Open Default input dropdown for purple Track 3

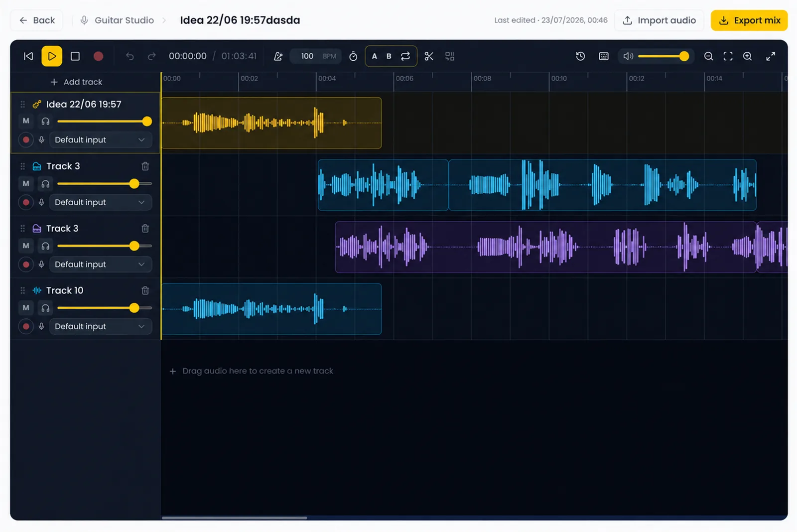pyautogui.click(x=100, y=265)
